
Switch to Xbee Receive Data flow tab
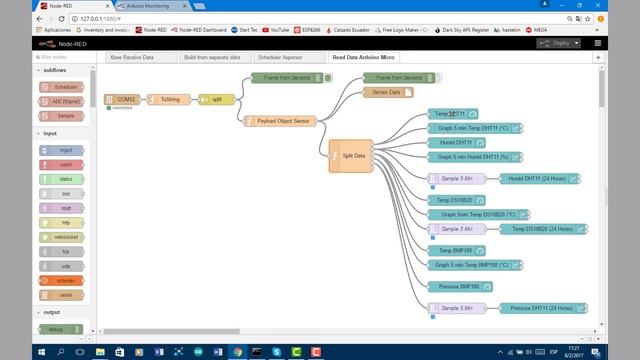(141, 58)
